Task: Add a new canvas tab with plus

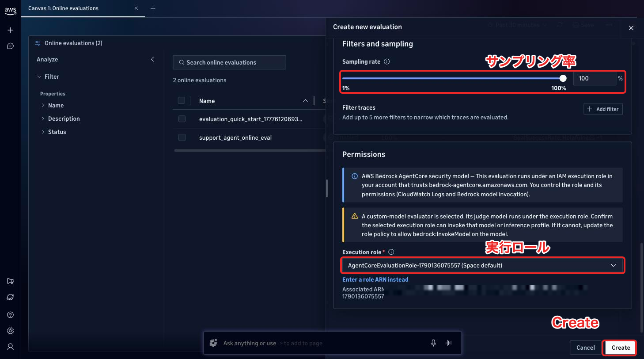Action: pos(153,8)
